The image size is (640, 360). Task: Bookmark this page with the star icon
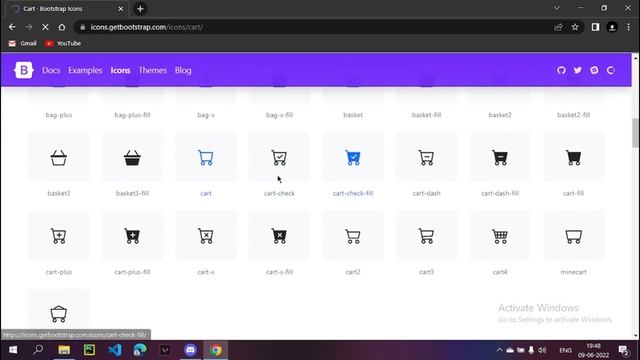coord(575,27)
